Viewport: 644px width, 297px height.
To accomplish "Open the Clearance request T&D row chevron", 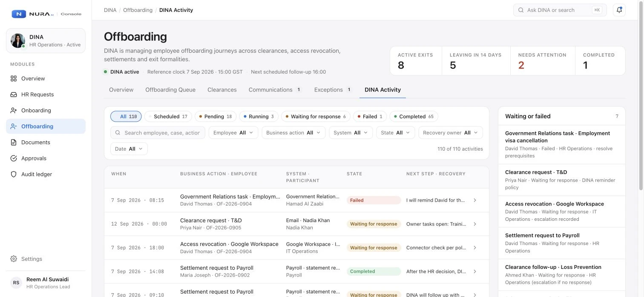I will (475, 224).
